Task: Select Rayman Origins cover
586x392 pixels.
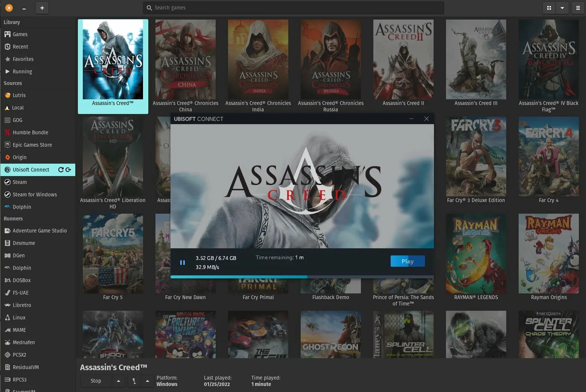Action: 549,254
